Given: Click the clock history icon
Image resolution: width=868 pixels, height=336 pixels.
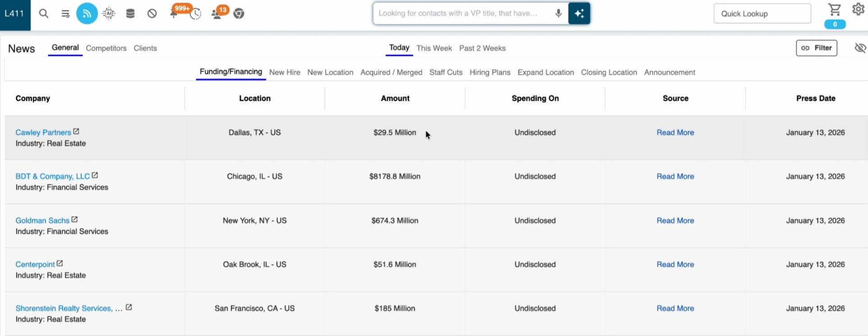Looking at the screenshot, I should pyautogui.click(x=196, y=14).
